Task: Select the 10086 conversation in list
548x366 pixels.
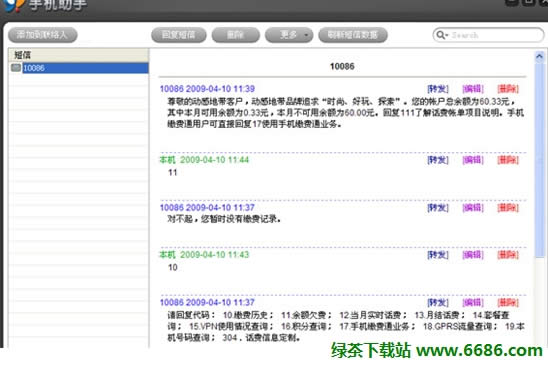Action: [x=85, y=68]
